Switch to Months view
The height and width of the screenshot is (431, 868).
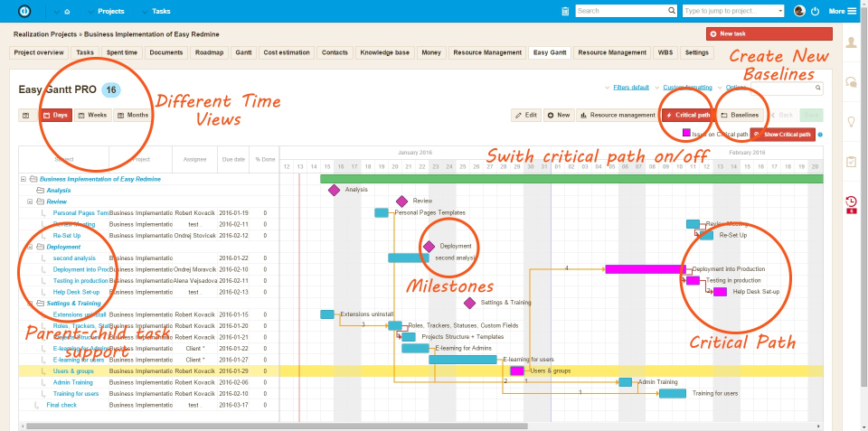click(133, 115)
